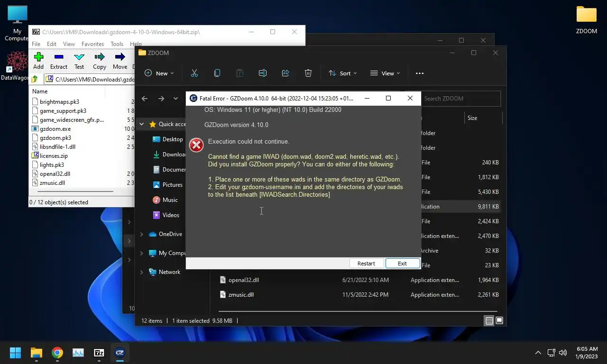Click the Rename icon in ZDOOM Explorer toolbar
The height and width of the screenshot is (364, 607).
(262, 73)
